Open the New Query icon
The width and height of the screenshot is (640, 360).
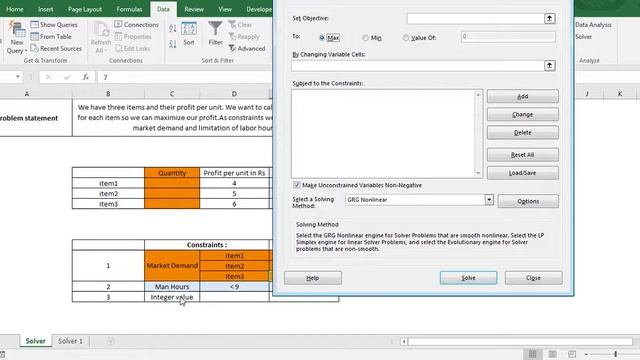(17, 29)
